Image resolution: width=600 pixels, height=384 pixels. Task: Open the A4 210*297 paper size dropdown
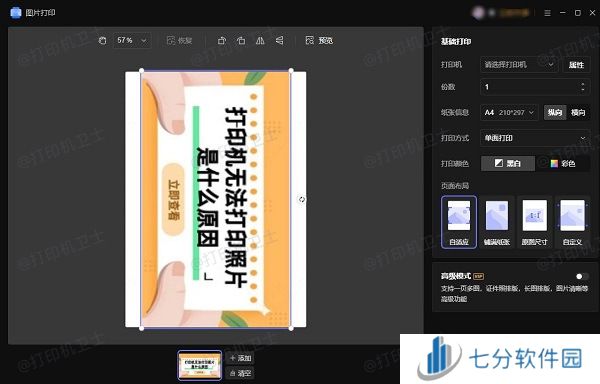point(509,112)
